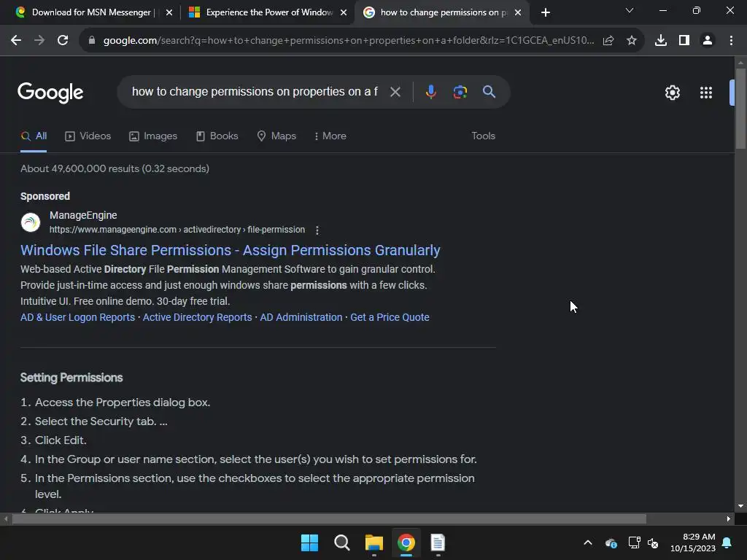Click the scroll right arrow

tap(729, 519)
